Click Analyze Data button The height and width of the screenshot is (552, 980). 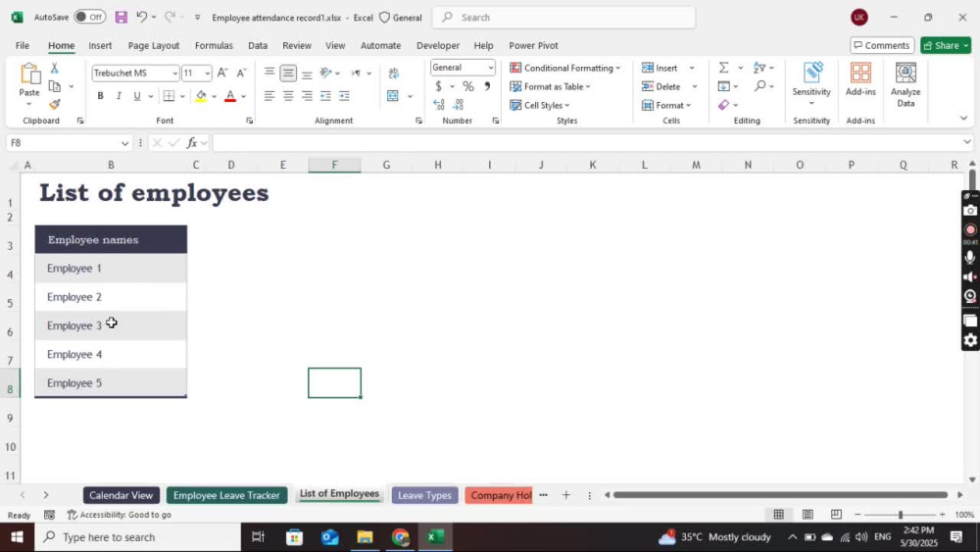(x=906, y=85)
